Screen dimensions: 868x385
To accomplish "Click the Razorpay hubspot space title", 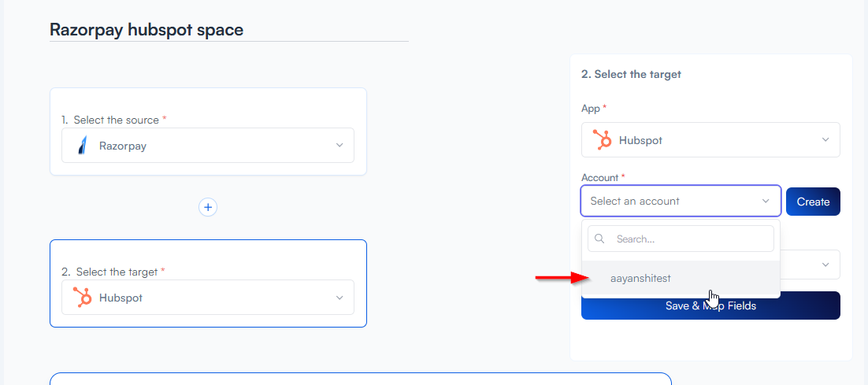I will 147,30.
